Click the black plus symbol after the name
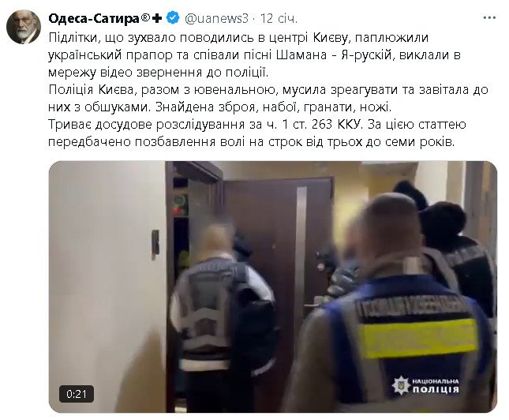Viewport: 509px width, 420px height. pos(156,18)
